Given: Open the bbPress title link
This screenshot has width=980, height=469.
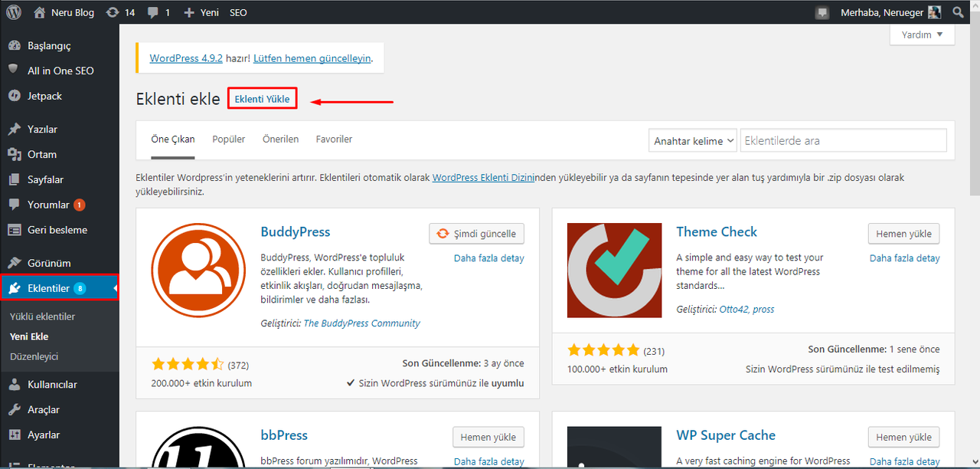Looking at the screenshot, I should coord(284,435).
